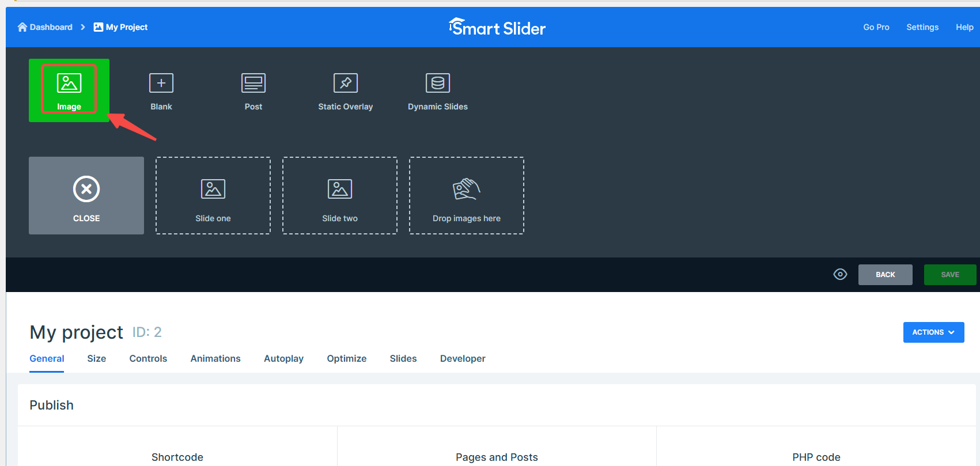Open My Project breadcrumb link

pyautogui.click(x=121, y=27)
